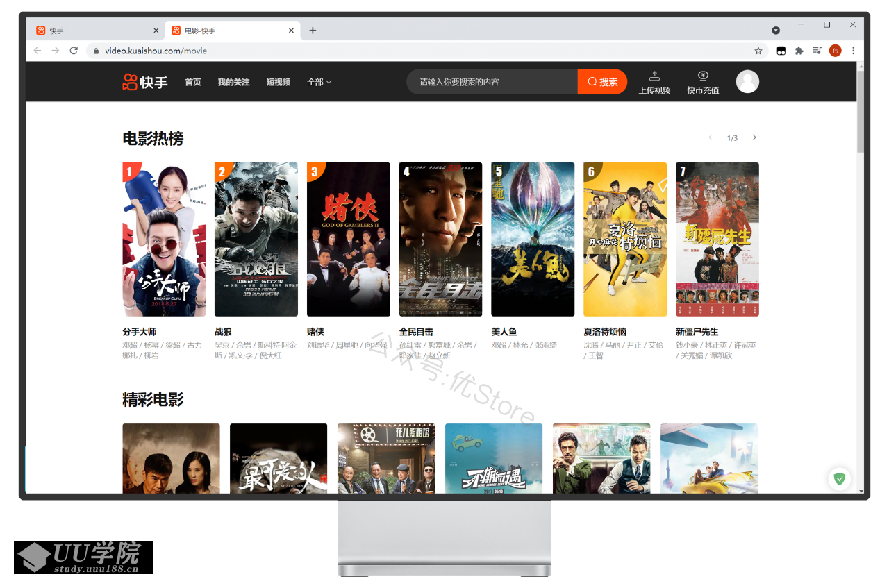Open the 花儿照相馆 movie thumbnail
The image size is (889, 588).
pos(386,458)
